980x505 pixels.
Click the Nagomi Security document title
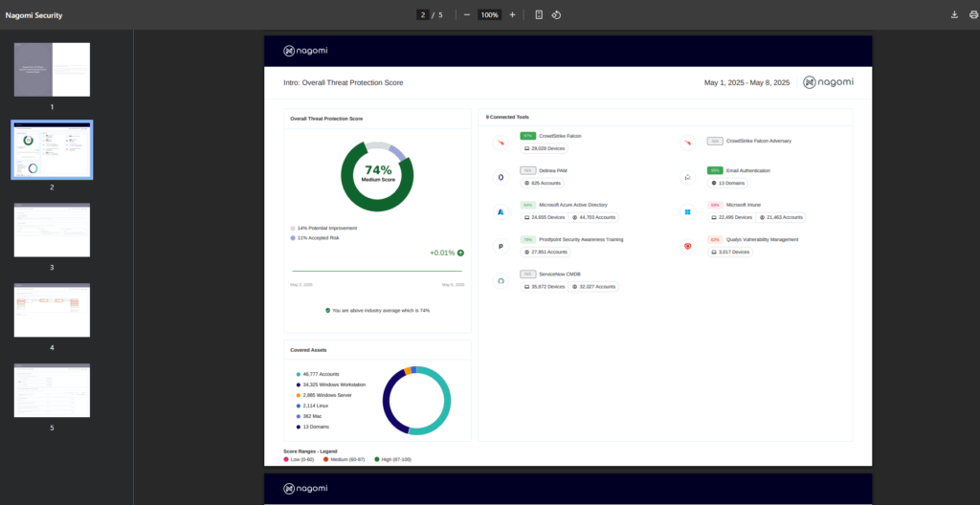tap(33, 15)
